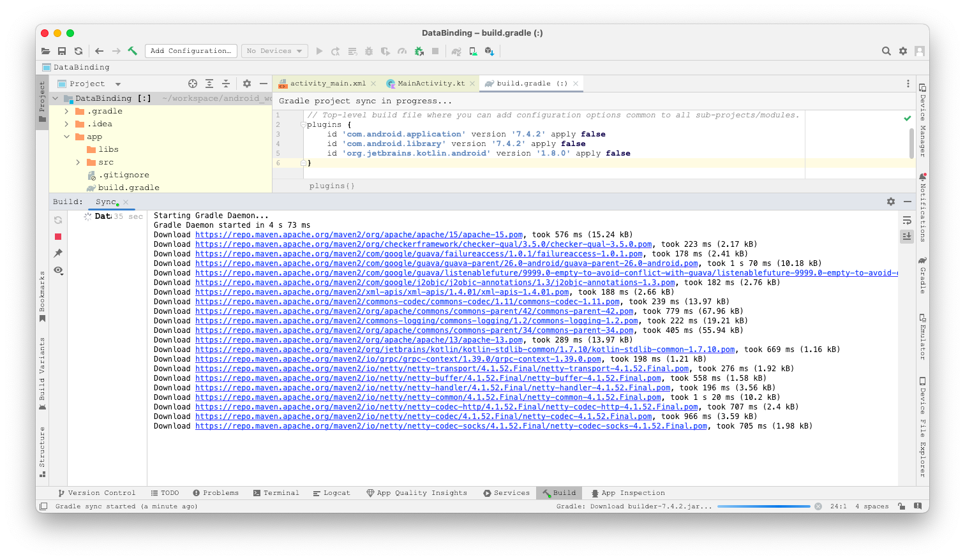Open Logcat tool window
Image resolution: width=965 pixels, height=560 pixels.
click(331, 493)
